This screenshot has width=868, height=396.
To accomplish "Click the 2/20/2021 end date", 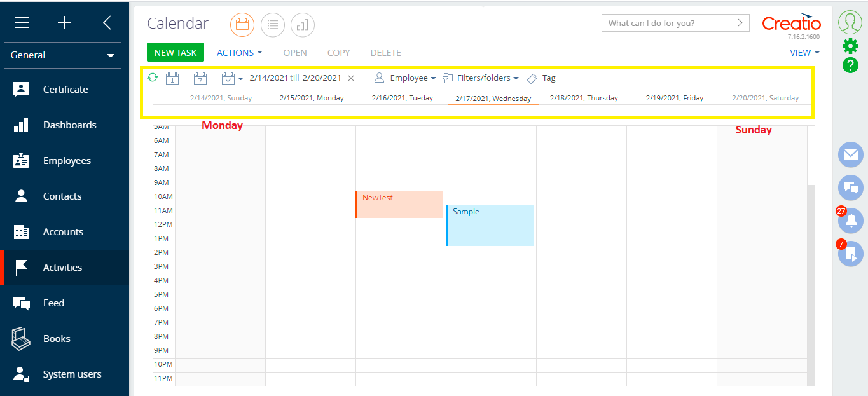I will point(322,78).
